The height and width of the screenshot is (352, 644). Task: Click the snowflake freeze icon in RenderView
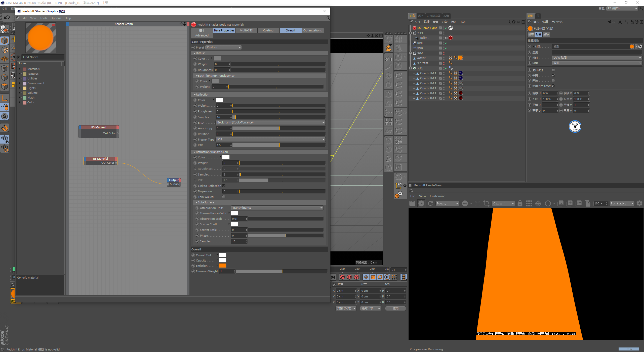[x=538, y=203]
